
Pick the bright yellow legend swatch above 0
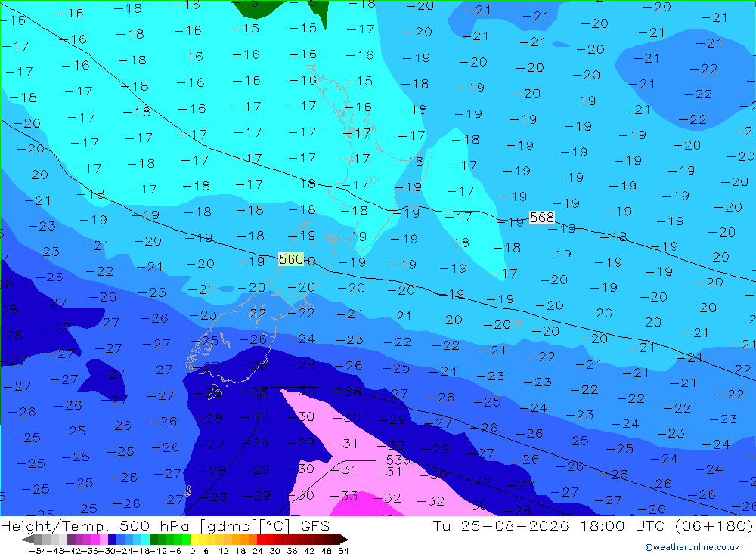194,539
